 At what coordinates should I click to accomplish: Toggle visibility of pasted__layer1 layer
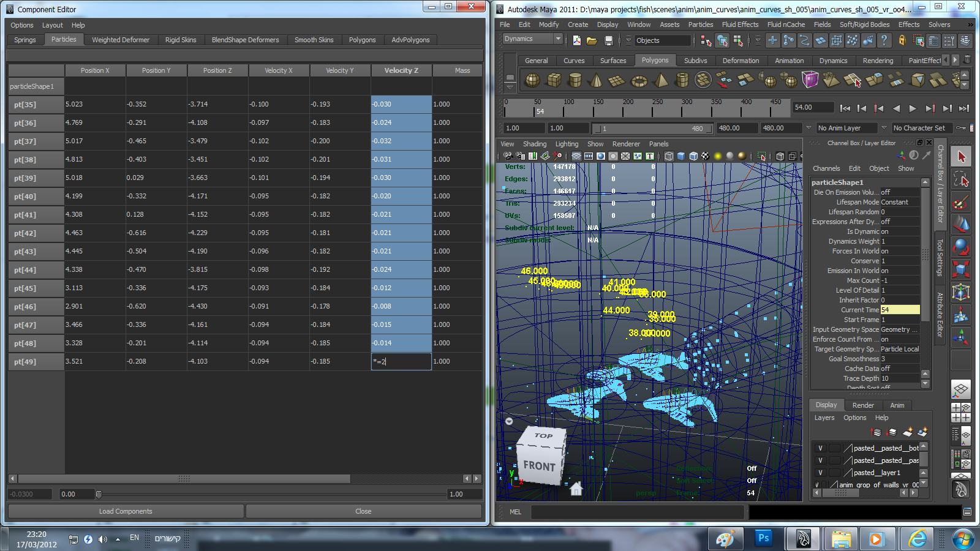(x=820, y=473)
